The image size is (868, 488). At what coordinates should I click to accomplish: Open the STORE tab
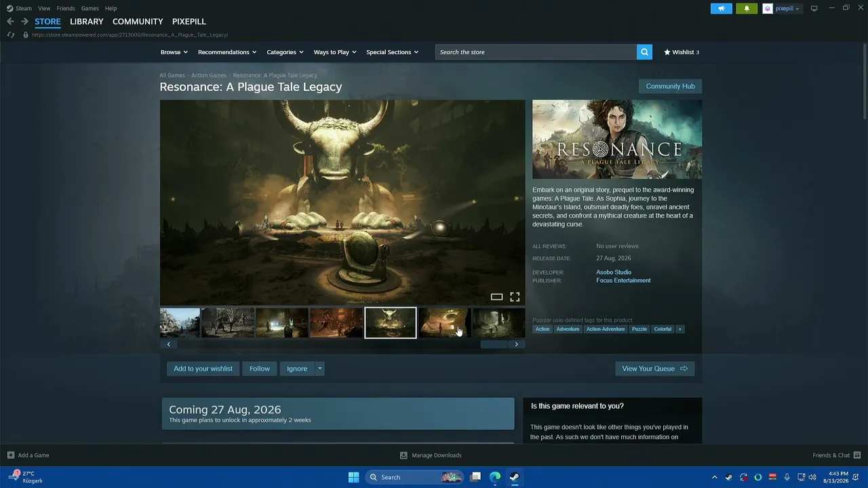[47, 22]
